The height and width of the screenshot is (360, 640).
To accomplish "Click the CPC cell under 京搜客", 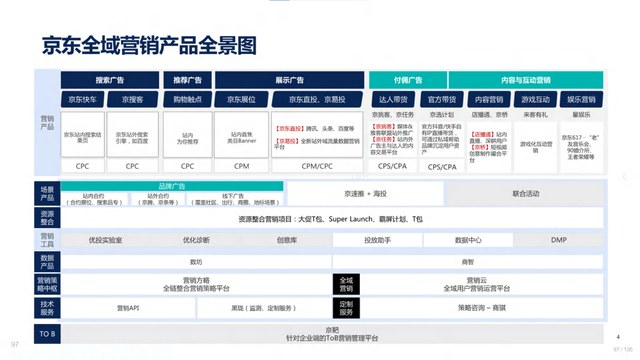I will coord(132,166).
